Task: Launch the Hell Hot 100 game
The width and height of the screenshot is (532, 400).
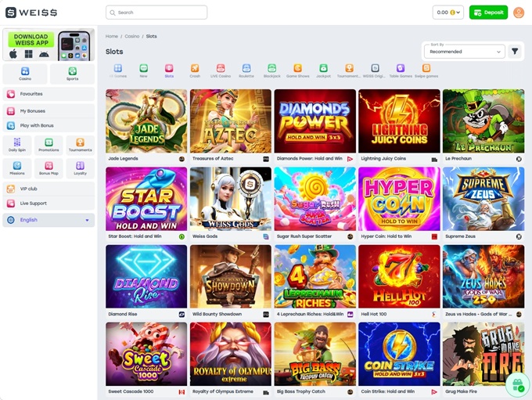Action: 399,277
